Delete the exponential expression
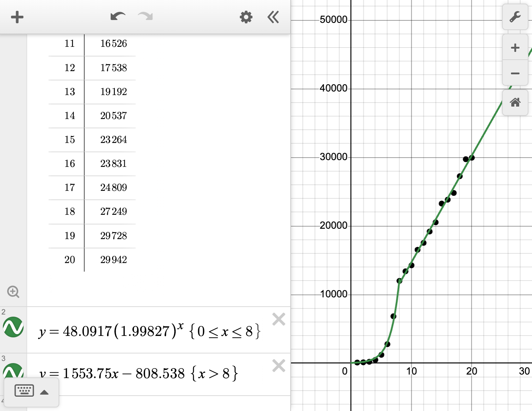Image resolution: width=532 pixels, height=411 pixels. [x=279, y=319]
